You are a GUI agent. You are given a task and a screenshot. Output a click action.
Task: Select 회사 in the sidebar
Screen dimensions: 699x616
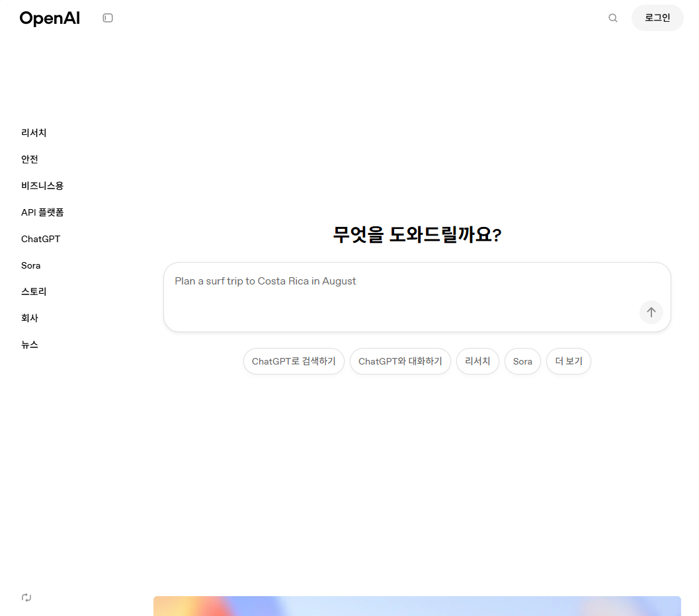point(29,318)
